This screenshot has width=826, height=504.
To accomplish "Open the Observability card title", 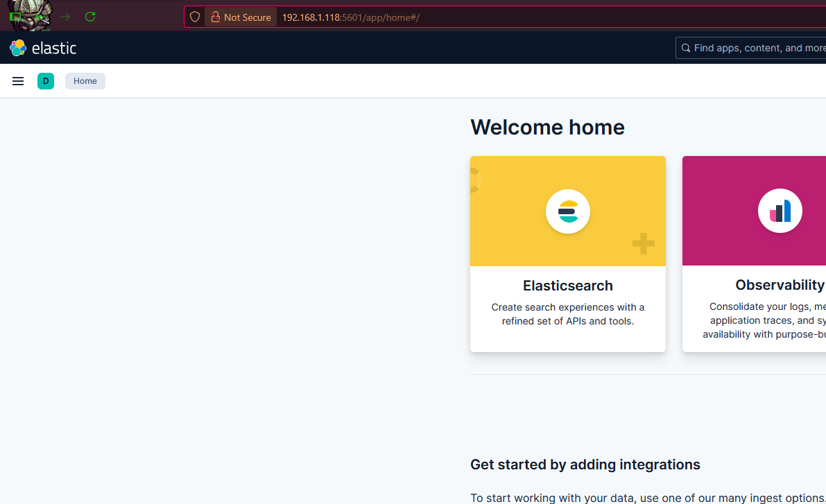I will [x=780, y=285].
